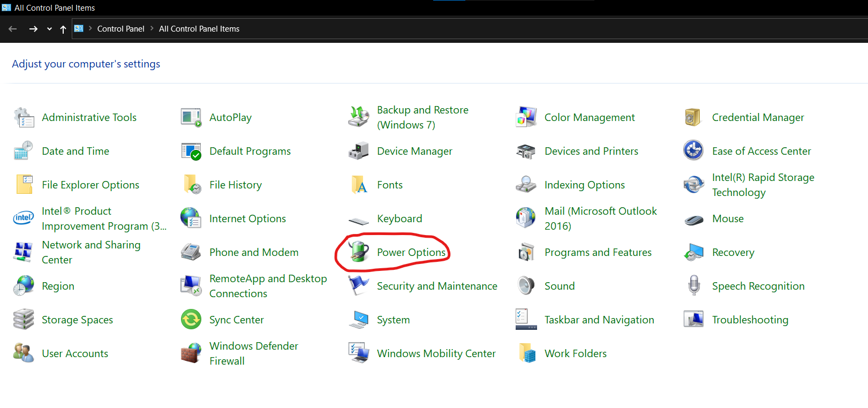Expand the chevron after Control Panel breadcrumb
The height and width of the screenshot is (408, 868).
[x=152, y=28]
